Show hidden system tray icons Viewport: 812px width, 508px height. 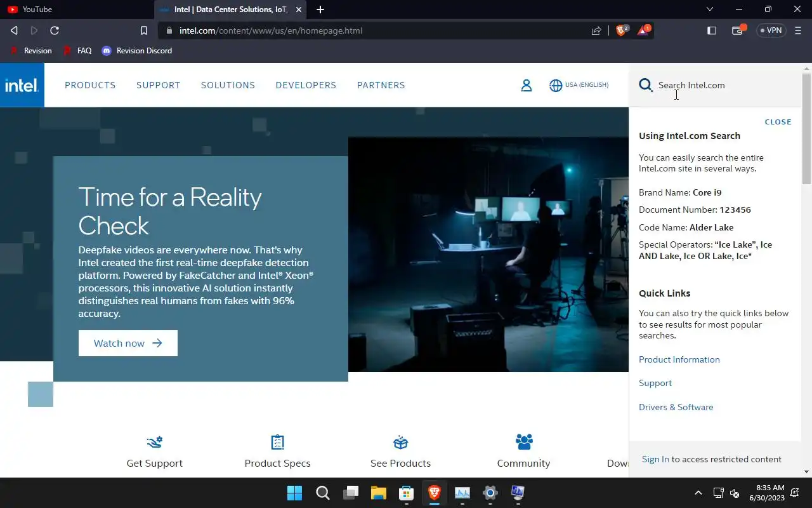tap(698, 493)
